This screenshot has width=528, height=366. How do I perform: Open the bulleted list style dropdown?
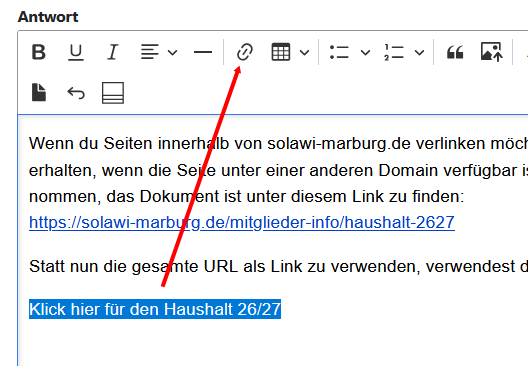point(365,53)
